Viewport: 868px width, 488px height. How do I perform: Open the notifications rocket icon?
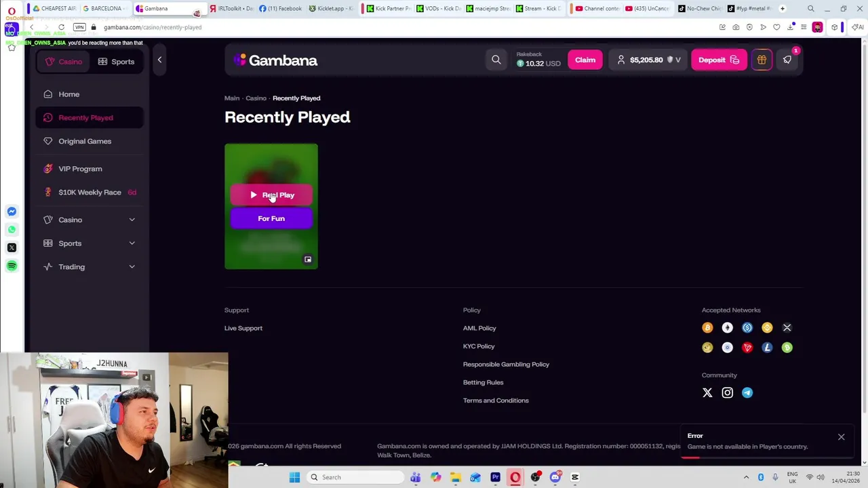click(x=787, y=60)
